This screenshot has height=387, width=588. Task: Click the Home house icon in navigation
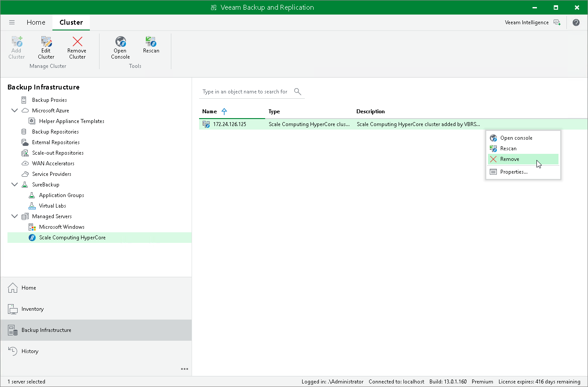13,288
